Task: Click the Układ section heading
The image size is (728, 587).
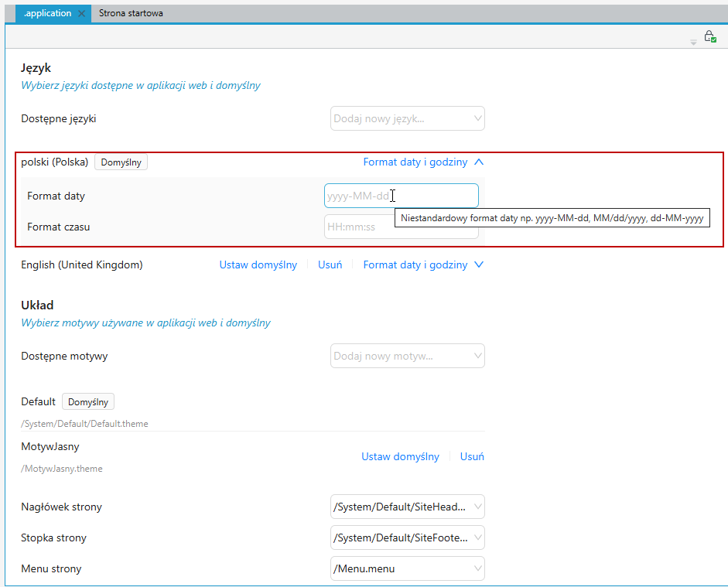Action: pyautogui.click(x=37, y=305)
